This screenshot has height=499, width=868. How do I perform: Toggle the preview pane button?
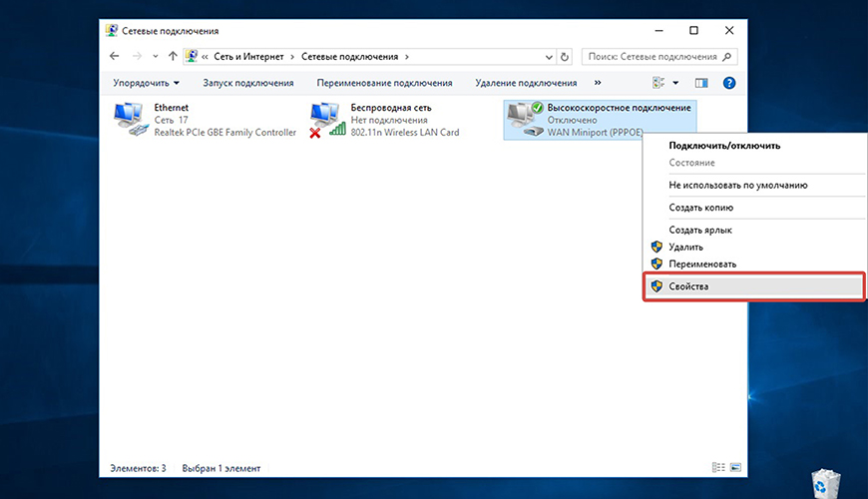[701, 83]
